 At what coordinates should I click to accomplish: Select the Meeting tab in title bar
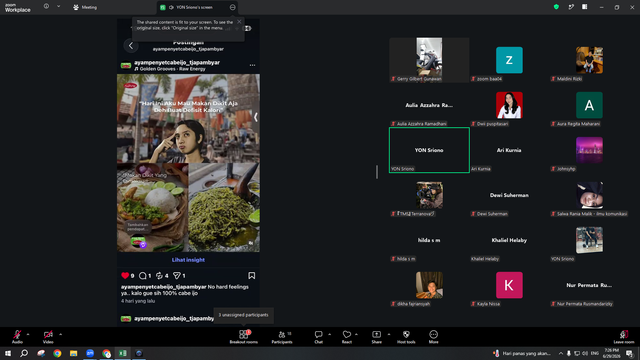coord(85,7)
